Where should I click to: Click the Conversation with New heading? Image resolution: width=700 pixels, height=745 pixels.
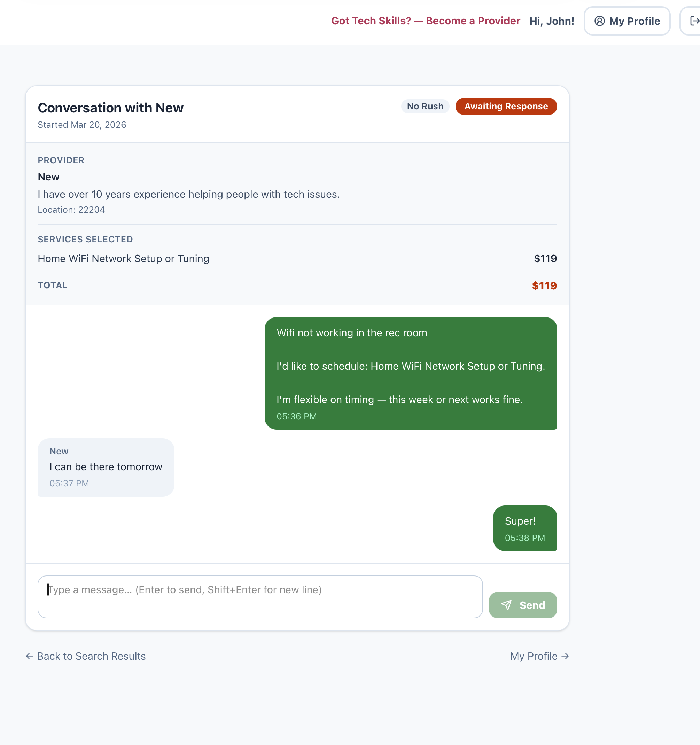111,108
